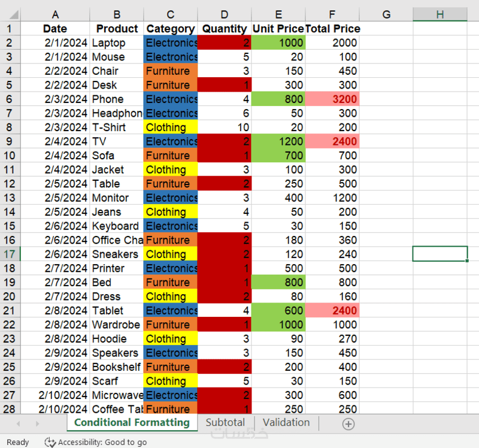Select row 17 header
479x448 pixels.
[x=10, y=254]
